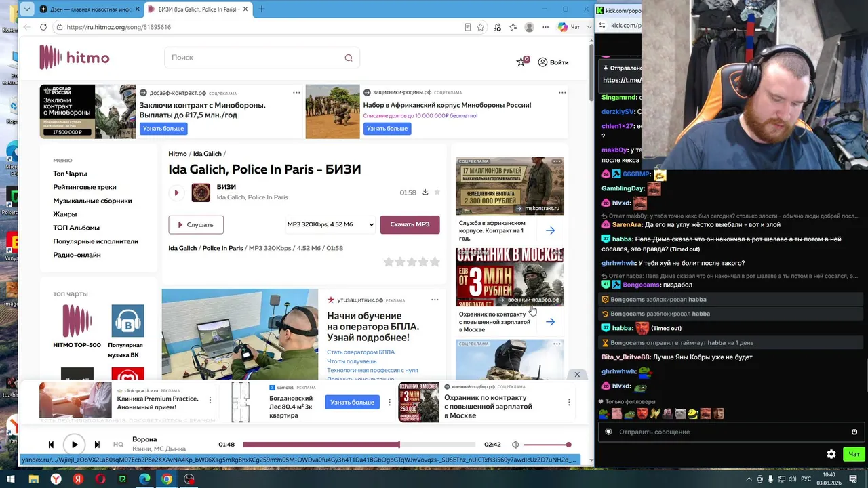Open Opera from the taskbar
This screenshot has width=868, height=488.
coord(100,479)
